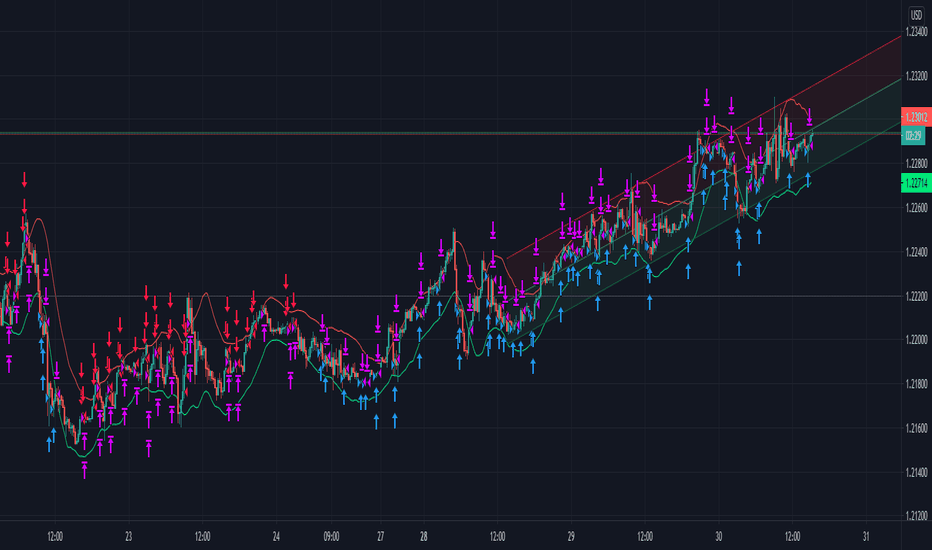Select the red 1.23012 price label
Image resolution: width=932 pixels, height=550 pixels.
(916, 117)
